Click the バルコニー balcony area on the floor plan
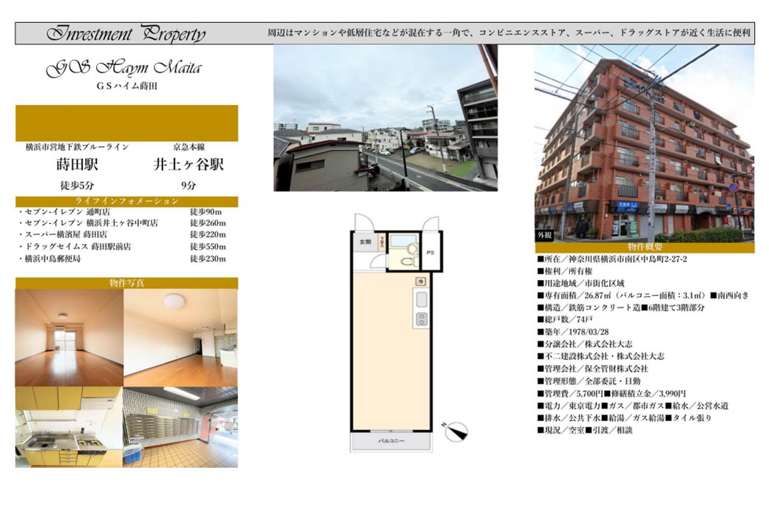This screenshot has width=769, height=532. point(390,441)
